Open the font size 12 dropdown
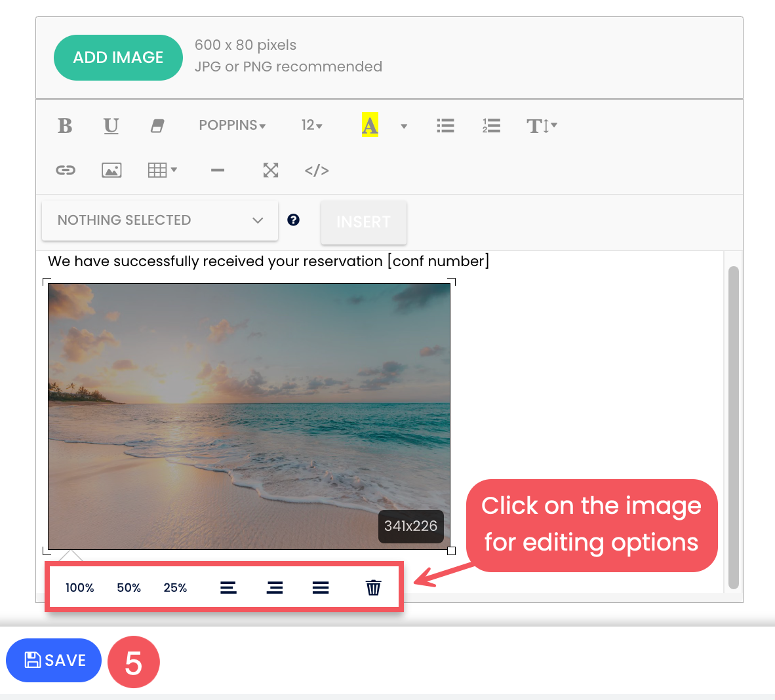This screenshot has width=775, height=700. coord(311,125)
